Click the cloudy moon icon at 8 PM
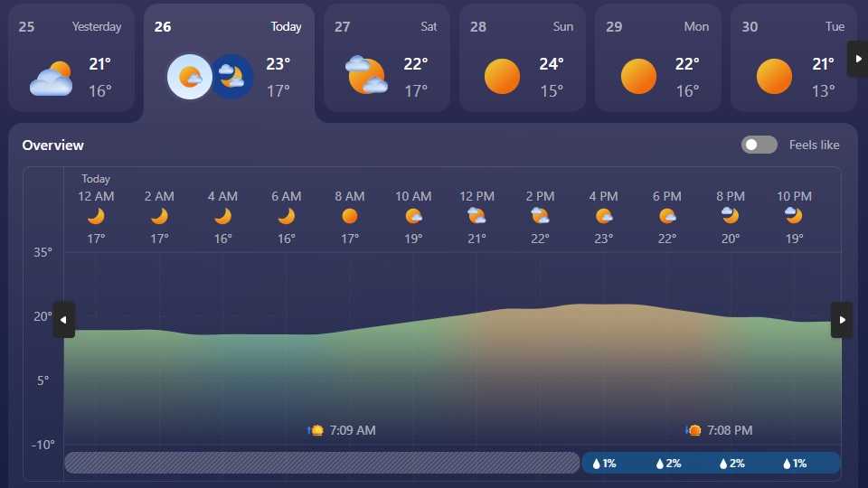 [731, 215]
